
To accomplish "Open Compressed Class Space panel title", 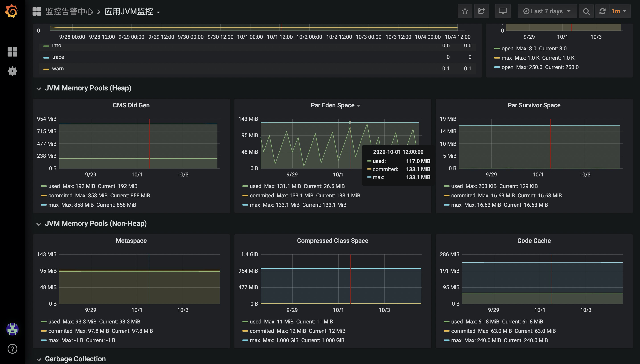I will point(332,241).
